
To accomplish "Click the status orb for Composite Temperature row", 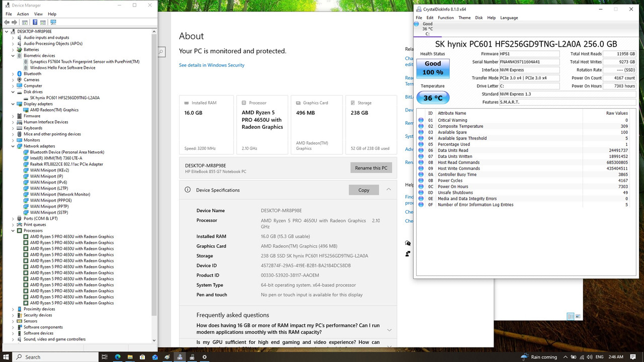I will 421,126.
